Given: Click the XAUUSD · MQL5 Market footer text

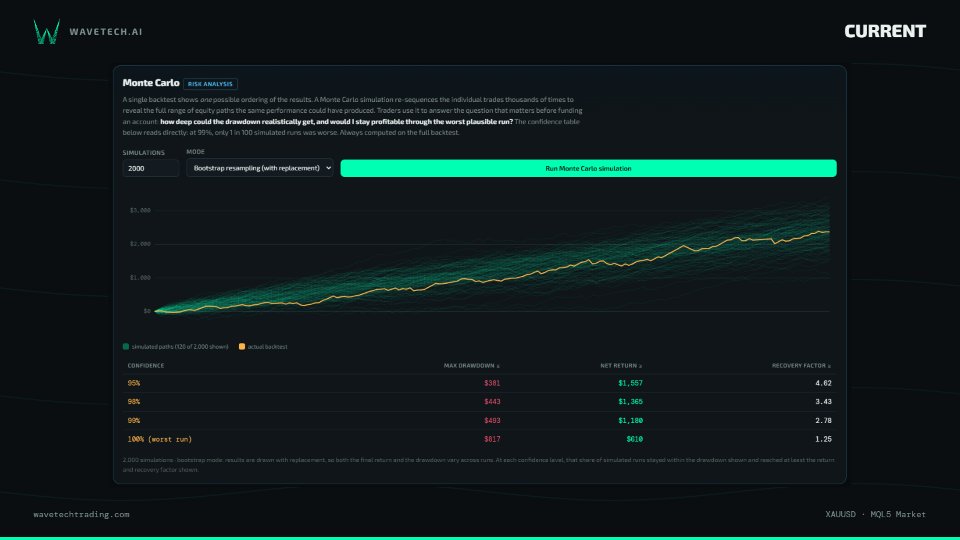Looking at the screenshot, I should click(x=876, y=514).
